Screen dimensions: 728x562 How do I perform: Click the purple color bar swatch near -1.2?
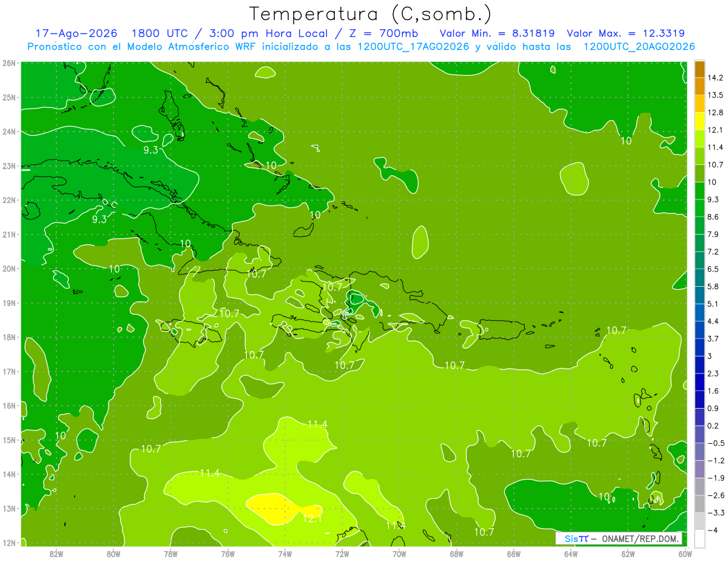699,469
